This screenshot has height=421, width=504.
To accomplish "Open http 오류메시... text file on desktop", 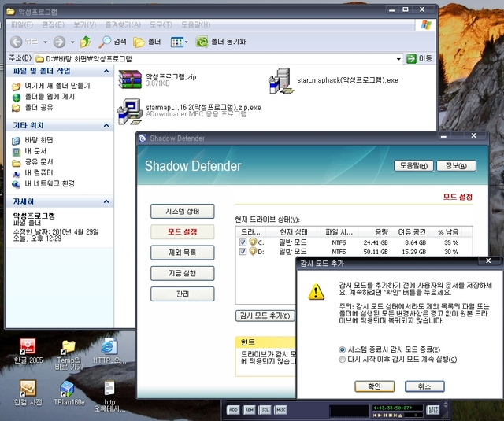I will click(109, 397).
